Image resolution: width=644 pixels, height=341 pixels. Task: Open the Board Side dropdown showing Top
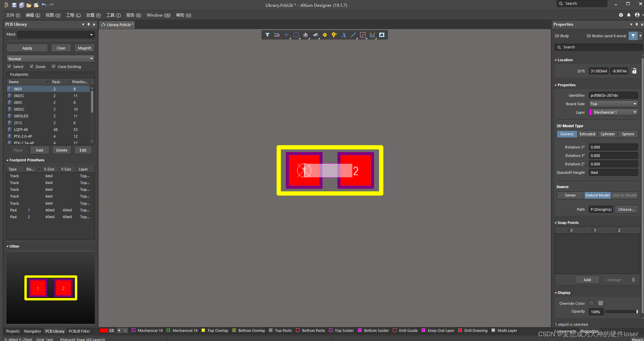tap(613, 104)
